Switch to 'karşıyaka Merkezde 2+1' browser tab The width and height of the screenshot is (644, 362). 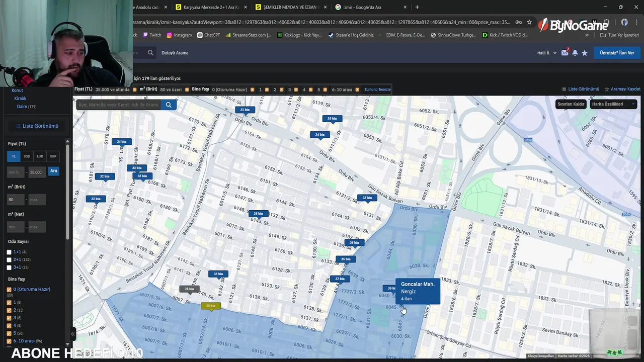pyautogui.click(x=211, y=7)
